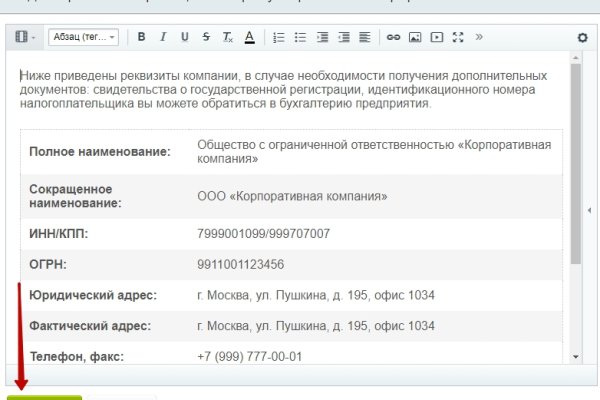Insert an image into the text
Viewport: 600px width, 400px height.
(415, 37)
